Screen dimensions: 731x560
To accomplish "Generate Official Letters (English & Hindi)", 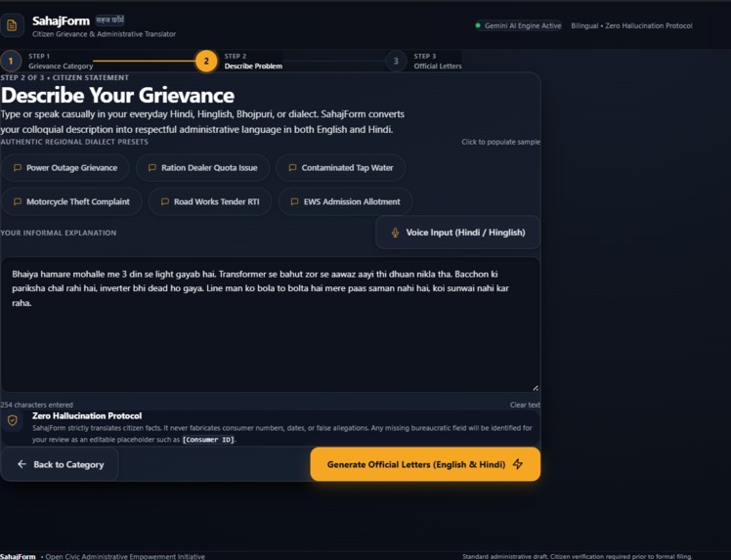I will 425,464.
